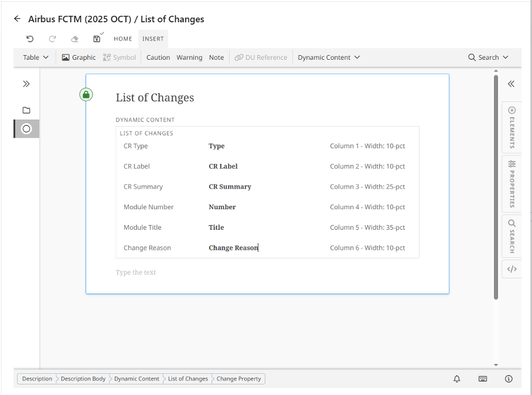This screenshot has width=532, height=395.
Task: Click the scrollbar down arrow
Action: (x=496, y=365)
